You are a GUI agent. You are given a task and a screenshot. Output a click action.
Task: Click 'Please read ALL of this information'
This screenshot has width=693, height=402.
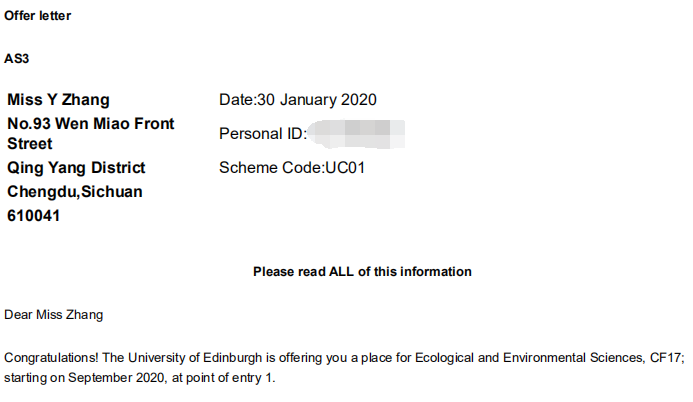362,272
